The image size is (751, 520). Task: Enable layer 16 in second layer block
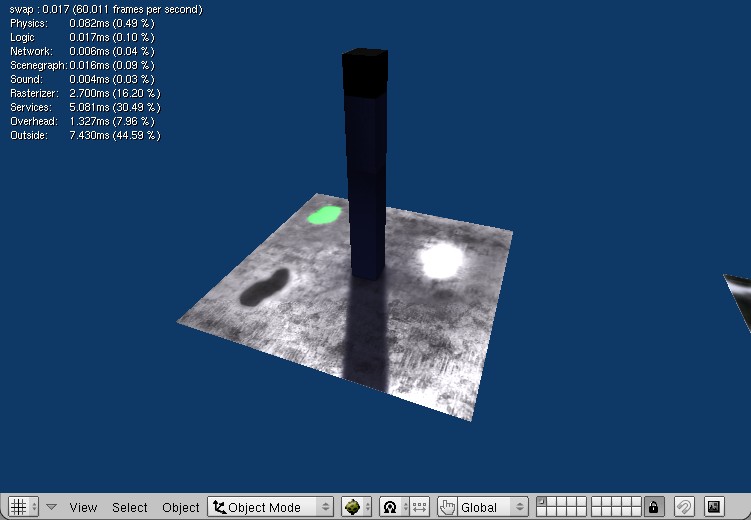tap(596, 511)
